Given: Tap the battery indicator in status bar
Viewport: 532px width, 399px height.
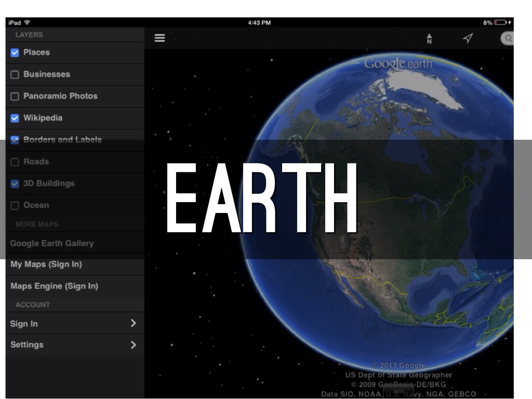Looking at the screenshot, I should [x=501, y=22].
